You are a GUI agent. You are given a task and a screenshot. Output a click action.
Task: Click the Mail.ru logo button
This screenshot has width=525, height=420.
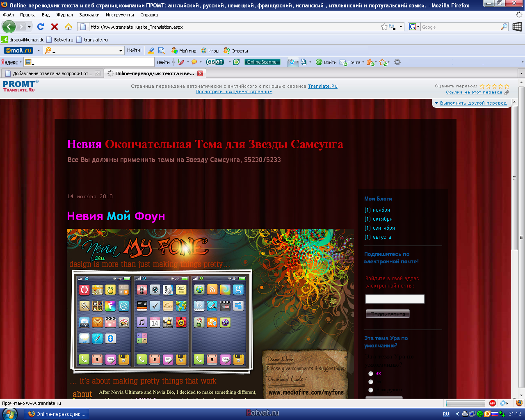tap(18, 50)
